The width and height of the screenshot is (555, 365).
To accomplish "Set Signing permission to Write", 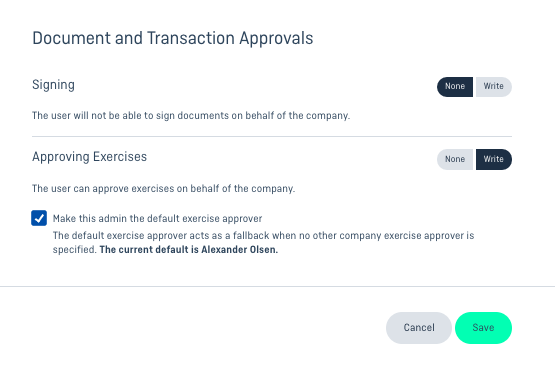I will coord(494,87).
